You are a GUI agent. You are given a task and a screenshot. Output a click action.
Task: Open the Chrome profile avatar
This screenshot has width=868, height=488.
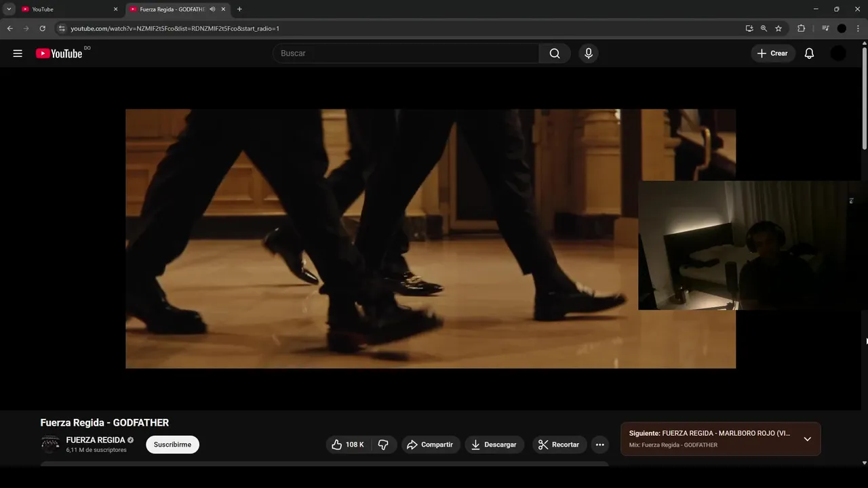pyautogui.click(x=842, y=28)
